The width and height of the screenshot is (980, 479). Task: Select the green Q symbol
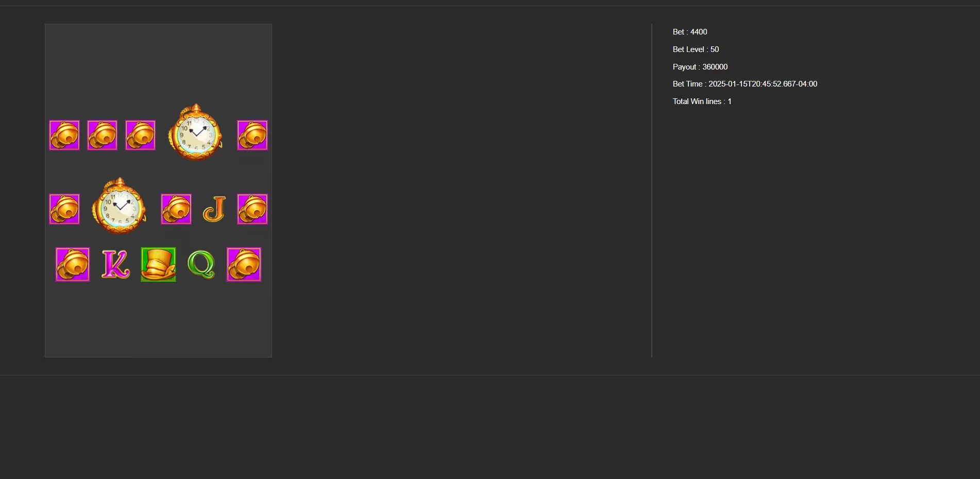pos(201,265)
